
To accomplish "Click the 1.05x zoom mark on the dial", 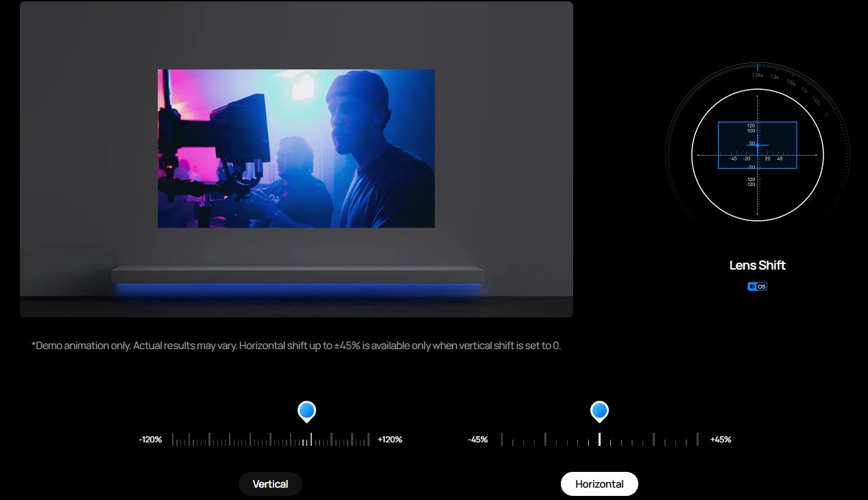I will point(816,101).
